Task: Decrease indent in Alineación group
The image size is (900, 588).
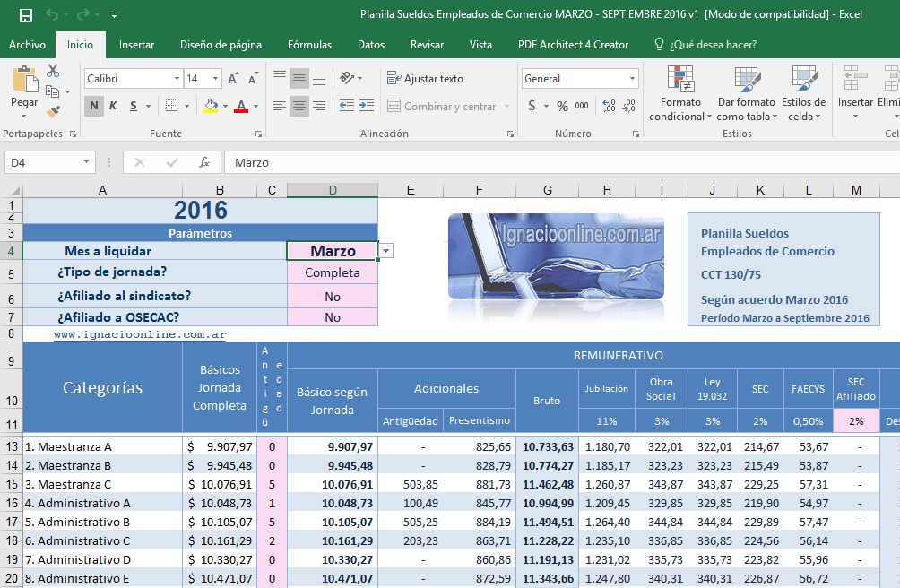Action: 347,106
